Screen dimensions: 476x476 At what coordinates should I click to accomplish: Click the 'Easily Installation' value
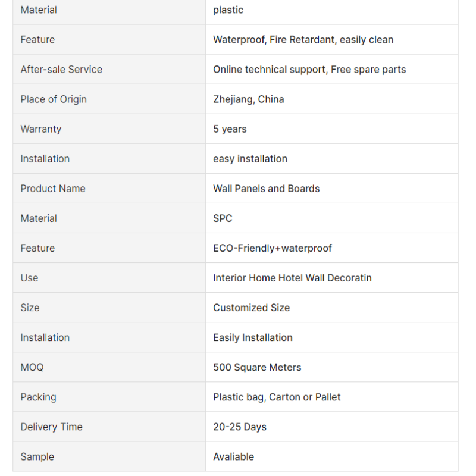(x=252, y=337)
